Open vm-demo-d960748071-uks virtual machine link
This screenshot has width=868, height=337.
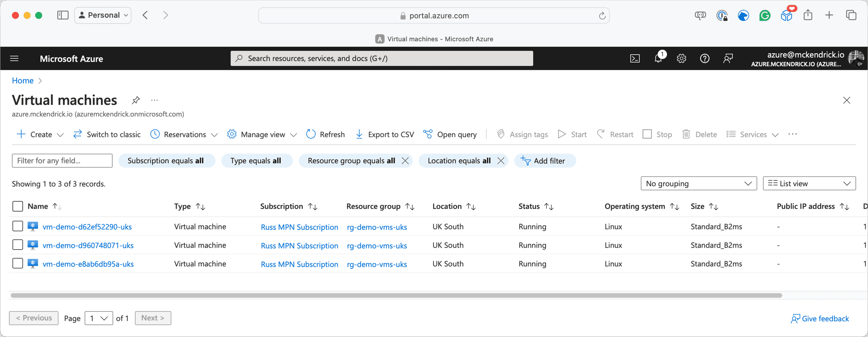click(88, 245)
